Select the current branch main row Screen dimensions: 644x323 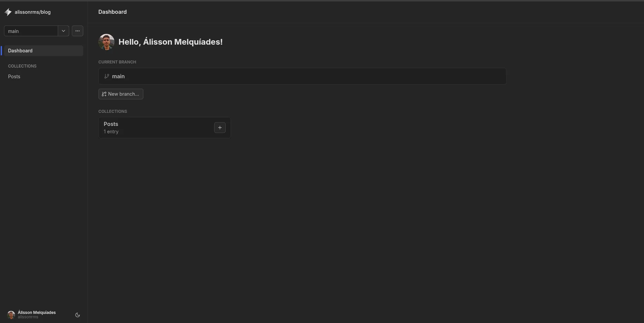point(302,76)
